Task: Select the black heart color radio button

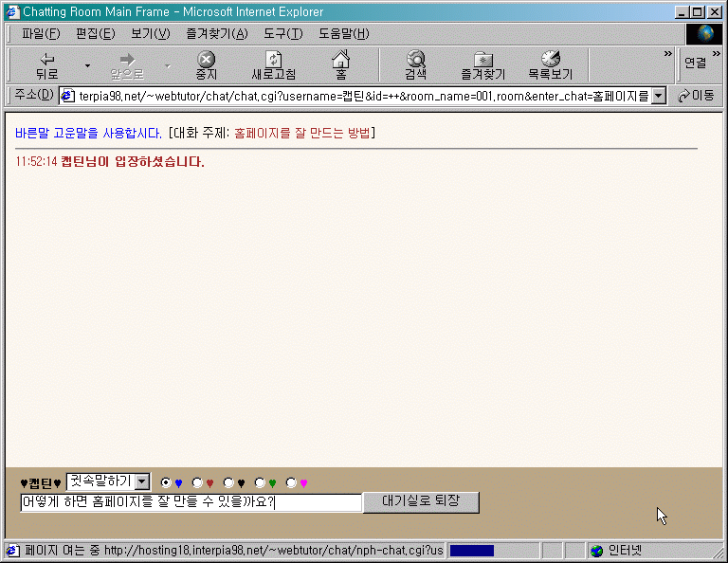Action: point(228,482)
